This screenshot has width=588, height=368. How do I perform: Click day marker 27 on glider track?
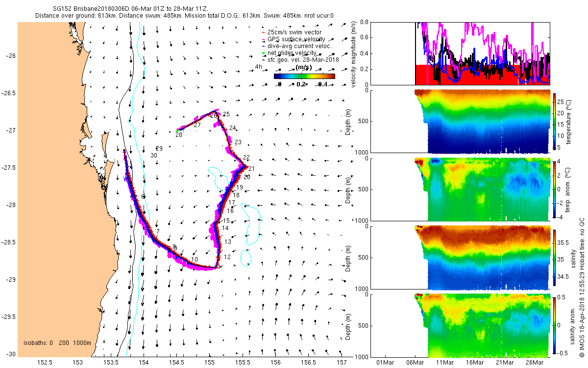click(x=197, y=125)
